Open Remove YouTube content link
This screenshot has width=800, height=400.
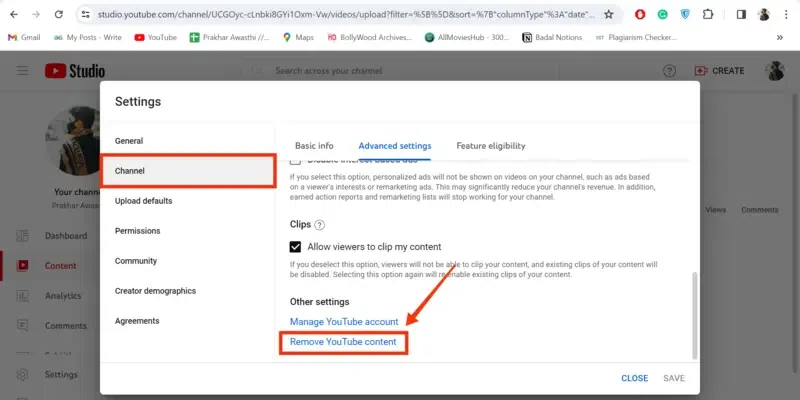coord(343,342)
